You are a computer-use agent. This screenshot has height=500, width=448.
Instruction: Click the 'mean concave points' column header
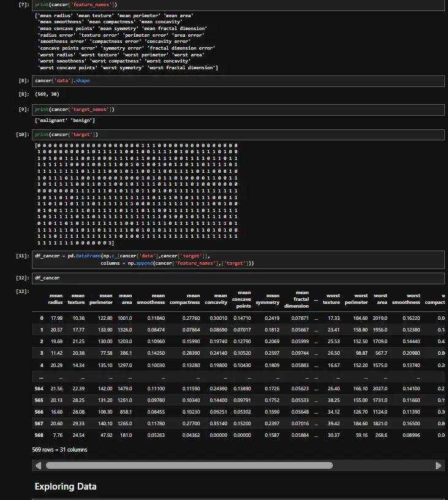(x=241, y=299)
